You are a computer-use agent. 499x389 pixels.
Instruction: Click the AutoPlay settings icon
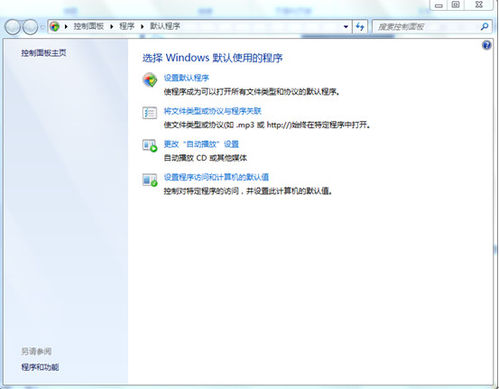[150, 146]
